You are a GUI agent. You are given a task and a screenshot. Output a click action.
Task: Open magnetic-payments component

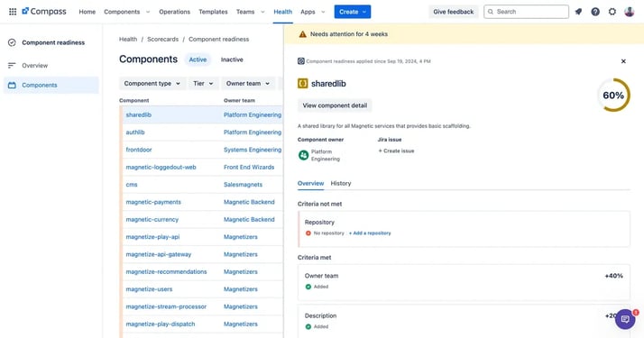(x=153, y=202)
